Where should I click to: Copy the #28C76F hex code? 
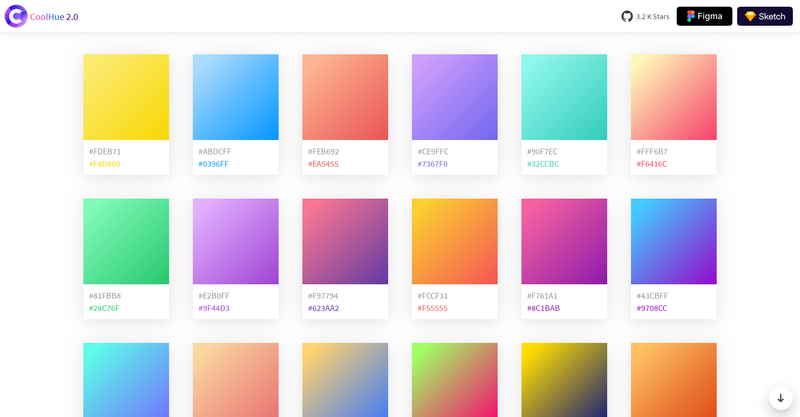point(104,308)
